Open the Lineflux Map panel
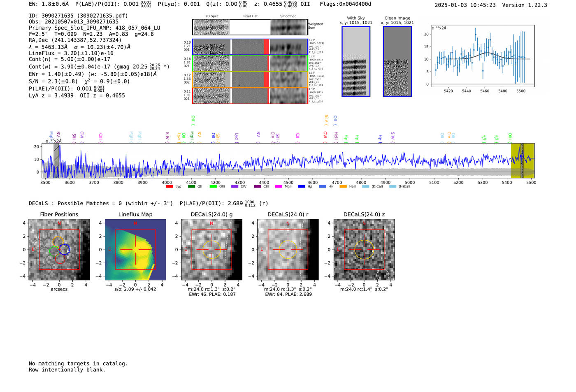Screen dimensions: 576x392 [x=135, y=249]
